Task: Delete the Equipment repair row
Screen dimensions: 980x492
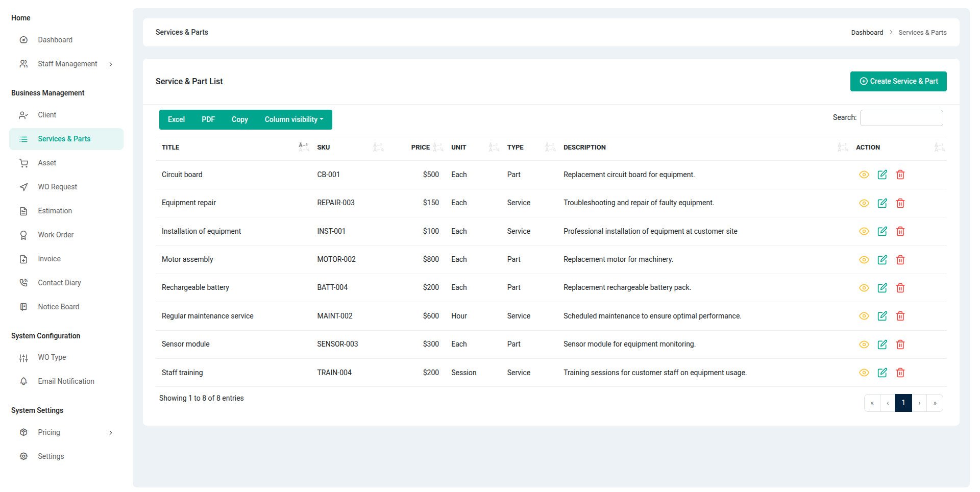Action: [x=900, y=203]
